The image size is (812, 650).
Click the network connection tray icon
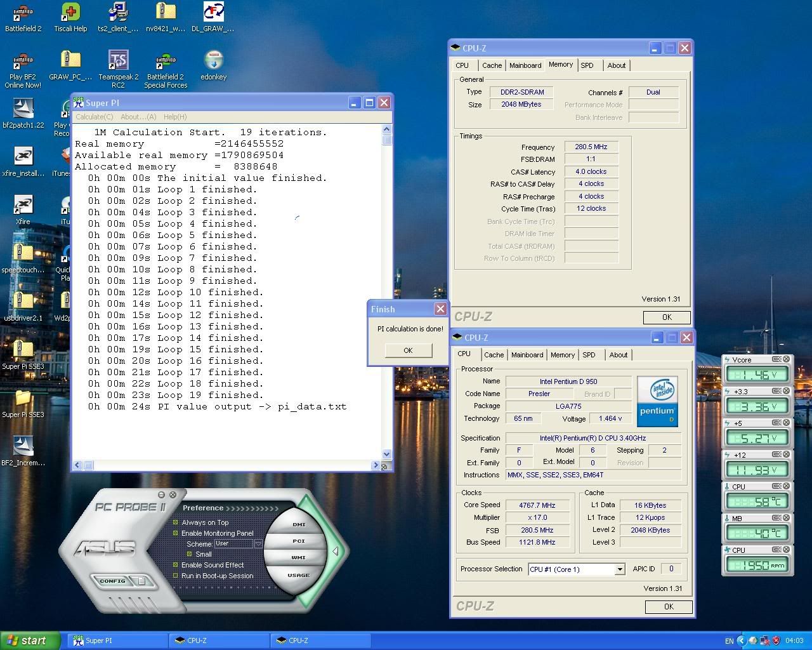pos(764,640)
